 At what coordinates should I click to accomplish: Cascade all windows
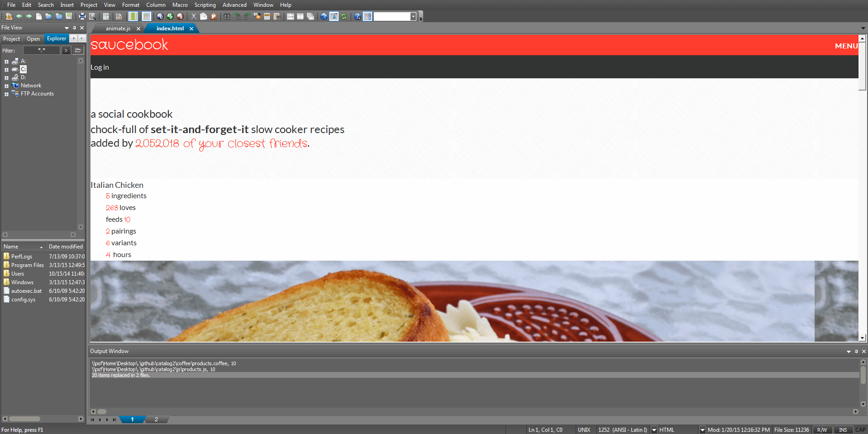tap(310, 16)
